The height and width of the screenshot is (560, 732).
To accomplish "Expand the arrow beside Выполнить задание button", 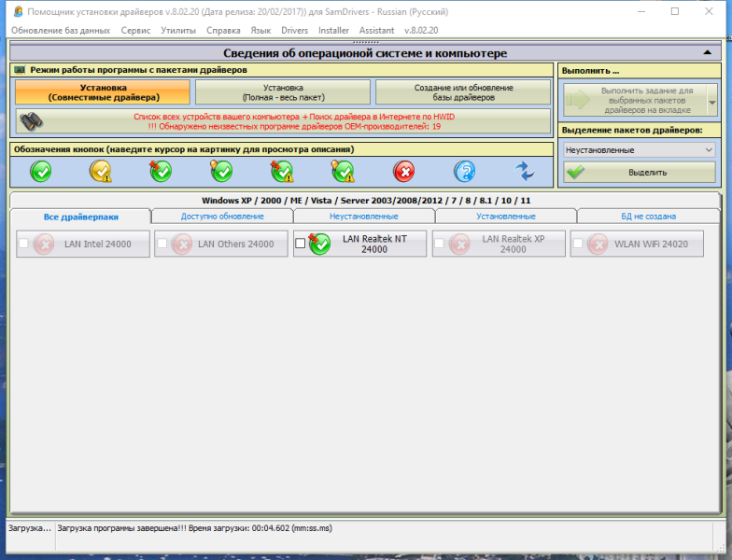I will click(x=712, y=101).
